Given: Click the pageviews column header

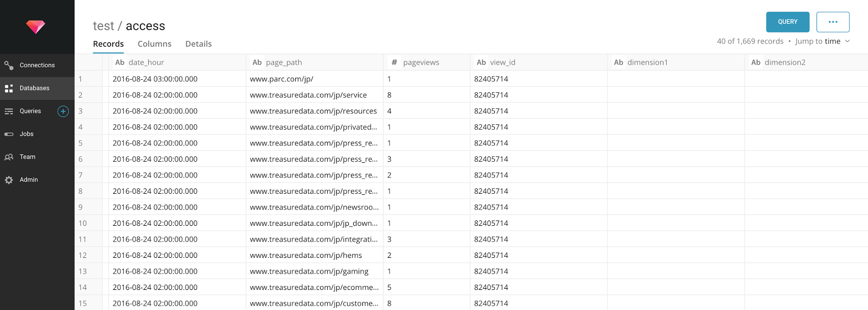Looking at the screenshot, I should click(427, 62).
